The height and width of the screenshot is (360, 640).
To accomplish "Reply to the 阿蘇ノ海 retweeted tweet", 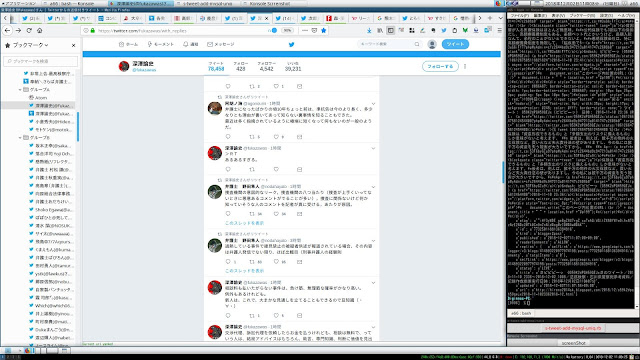I will pyautogui.click(x=228, y=137).
